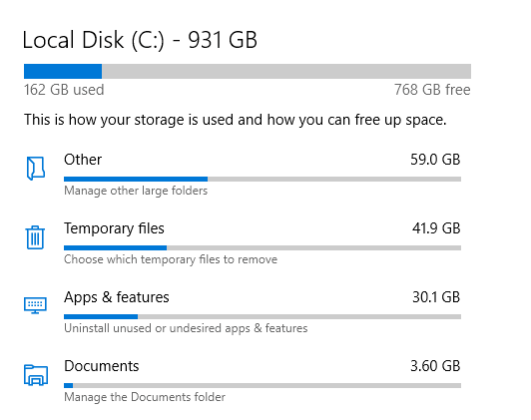The width and height of the screenshot is (531, 420).
Task: Click the Temporary files usage bar
Action: point(263,248)
